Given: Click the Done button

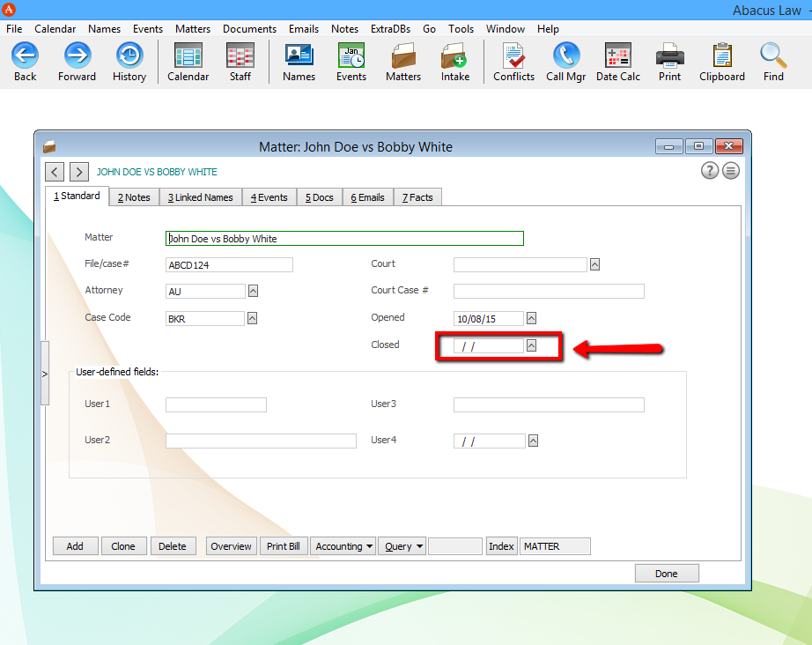Looking at the screenshot, I should 667,574.
